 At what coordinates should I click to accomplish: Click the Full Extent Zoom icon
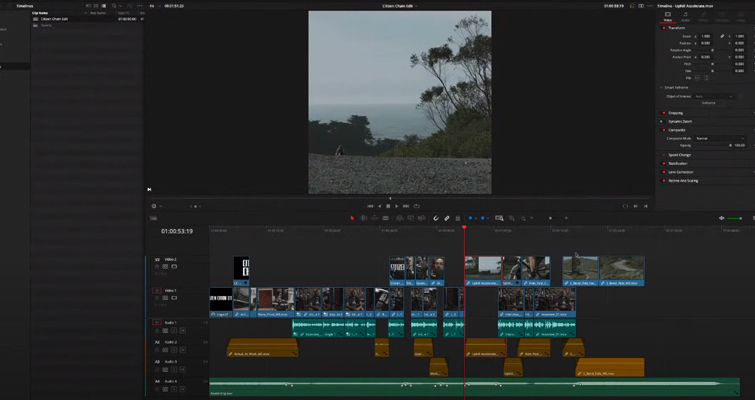click(x=499, y=219)
